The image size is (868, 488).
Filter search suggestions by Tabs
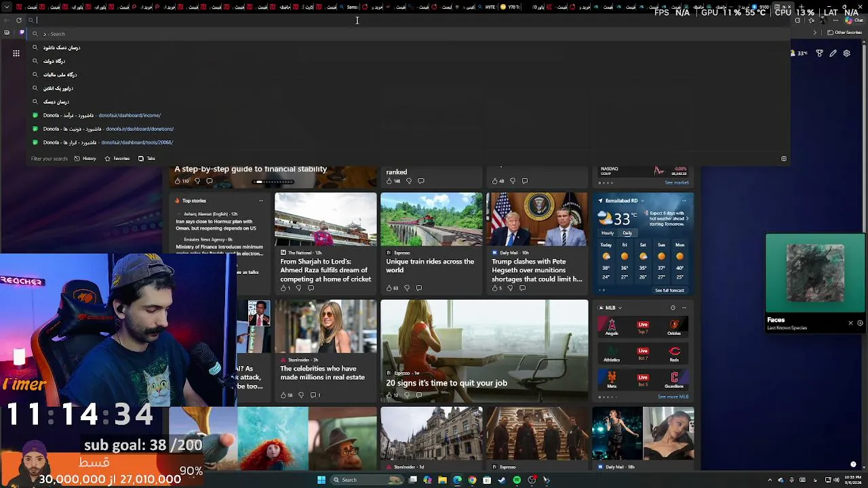[x=146, y=159]
